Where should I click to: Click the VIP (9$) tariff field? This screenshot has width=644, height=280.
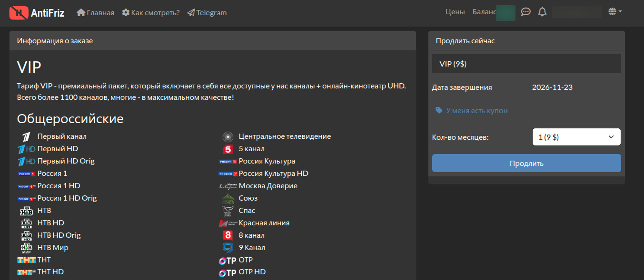tap(526, 64)
